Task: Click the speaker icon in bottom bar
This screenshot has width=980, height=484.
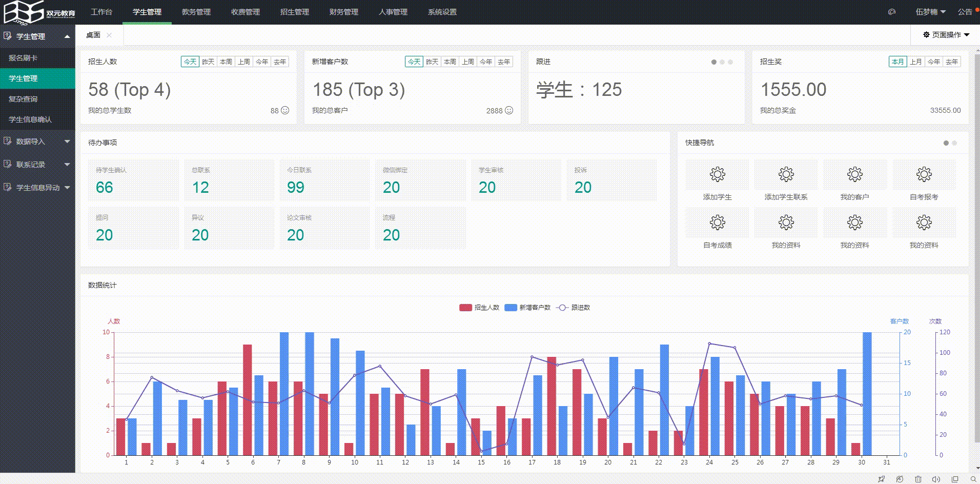Action: (936, 479)
